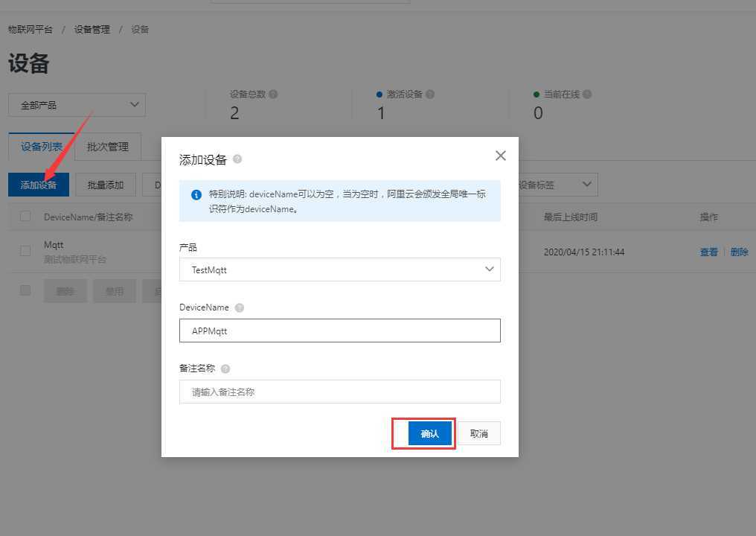This screenshot has width=756, height=536.
Task: Open the TestMqtt product selector in the dialog
Action: coord(339,269)
